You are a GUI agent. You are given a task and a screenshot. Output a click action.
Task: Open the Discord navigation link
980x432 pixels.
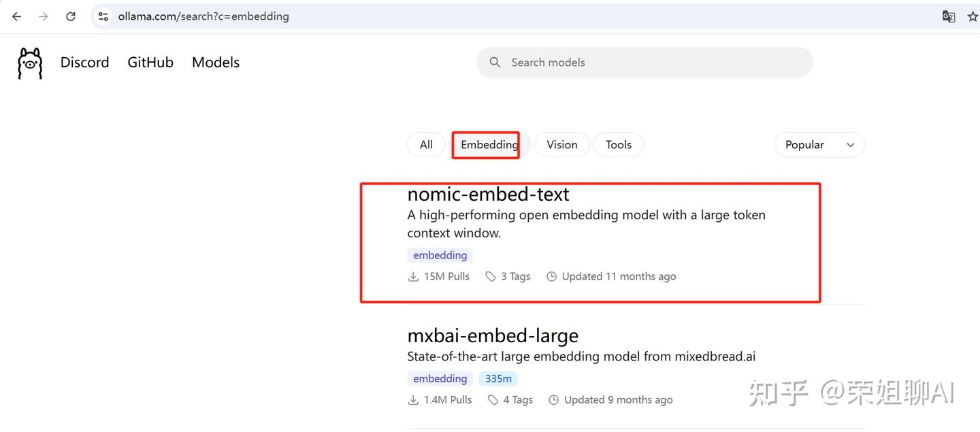(85, 63)
